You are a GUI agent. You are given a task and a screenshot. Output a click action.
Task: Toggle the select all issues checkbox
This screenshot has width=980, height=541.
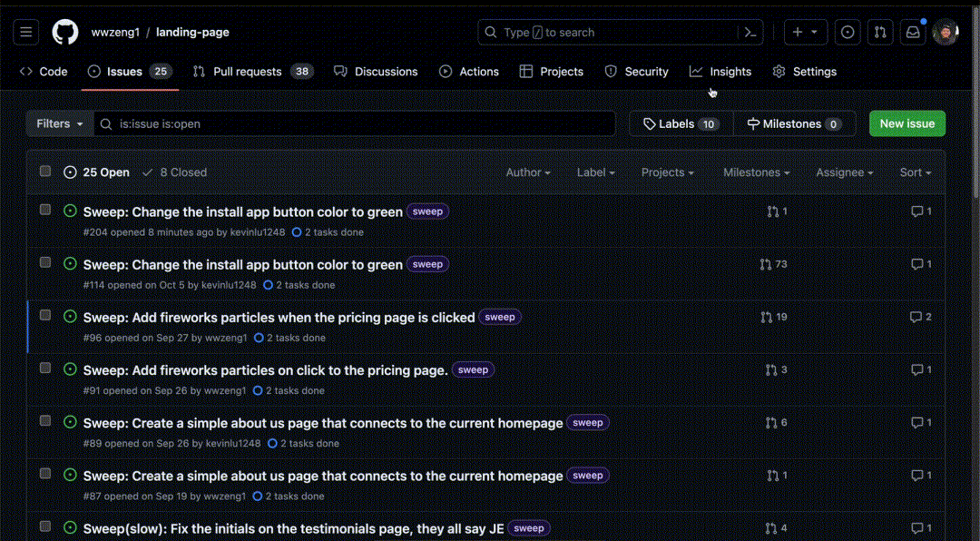45,171
